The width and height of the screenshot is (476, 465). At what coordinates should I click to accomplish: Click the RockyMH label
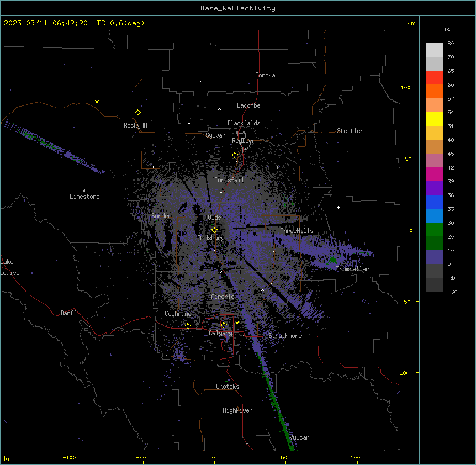(135, 125)
